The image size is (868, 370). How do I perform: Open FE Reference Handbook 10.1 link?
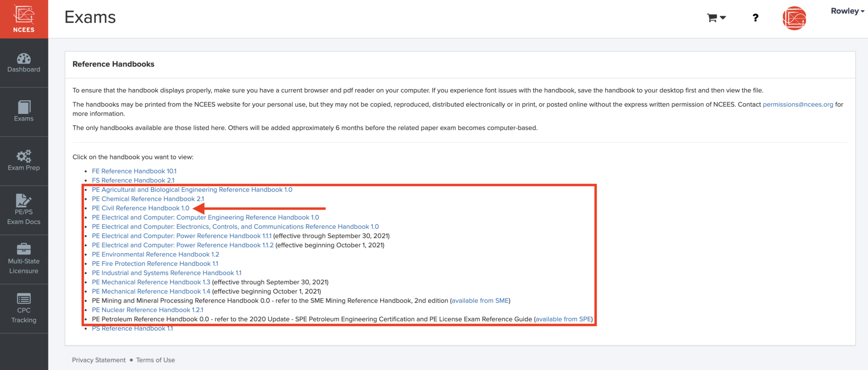click(134, 171)
